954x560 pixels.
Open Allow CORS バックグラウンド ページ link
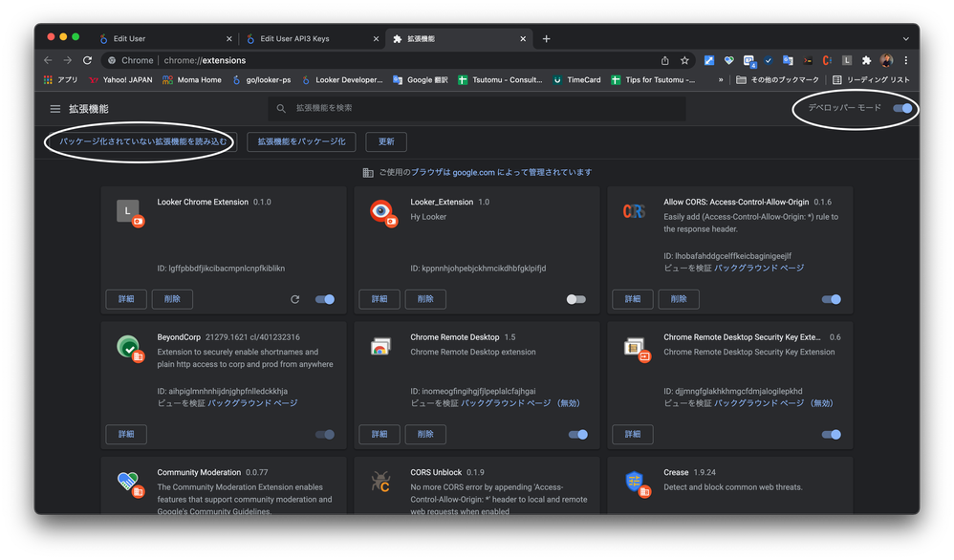tap(759, 269)
